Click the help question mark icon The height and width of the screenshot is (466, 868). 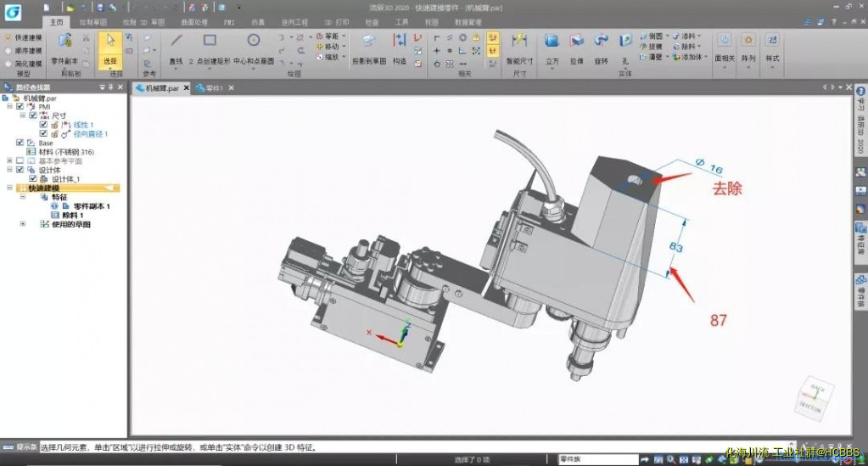point(834,22)
